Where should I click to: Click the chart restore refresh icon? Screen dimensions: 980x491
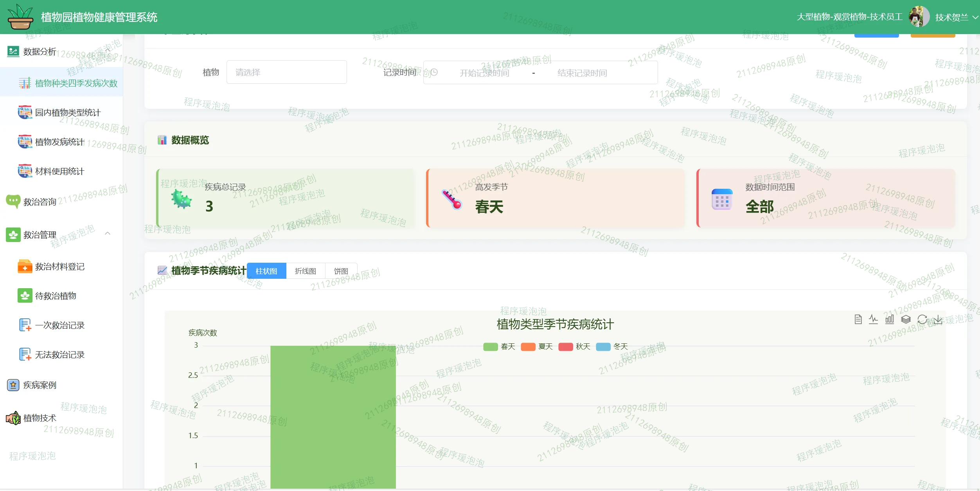click(x=922, y=320)
